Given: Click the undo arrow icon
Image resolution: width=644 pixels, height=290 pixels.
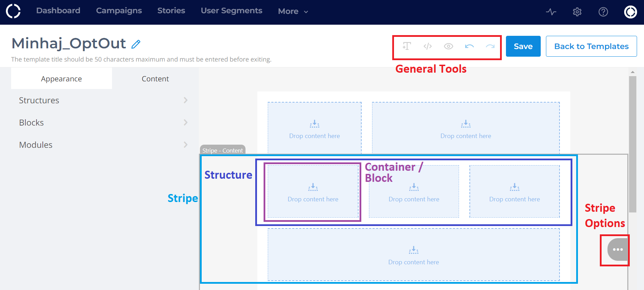Looking at the screenshot, I should pyautogui.click(x=469, y=46).
